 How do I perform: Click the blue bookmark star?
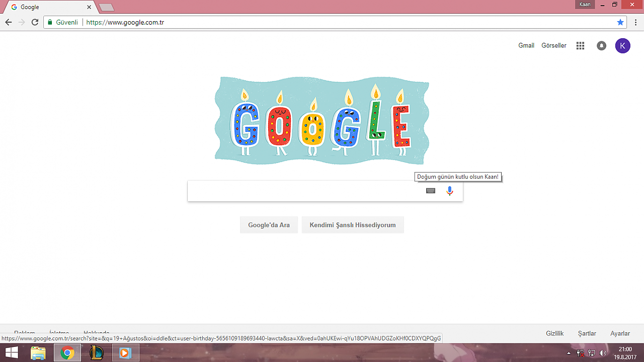620,22
